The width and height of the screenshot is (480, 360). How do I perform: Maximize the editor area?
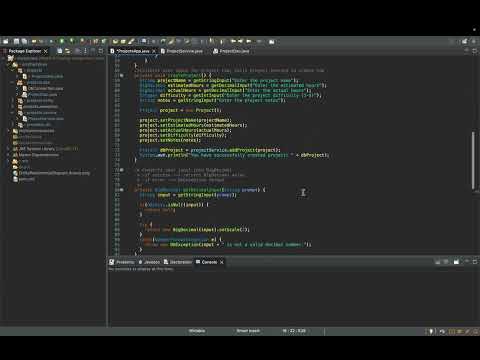pos(475,51)
